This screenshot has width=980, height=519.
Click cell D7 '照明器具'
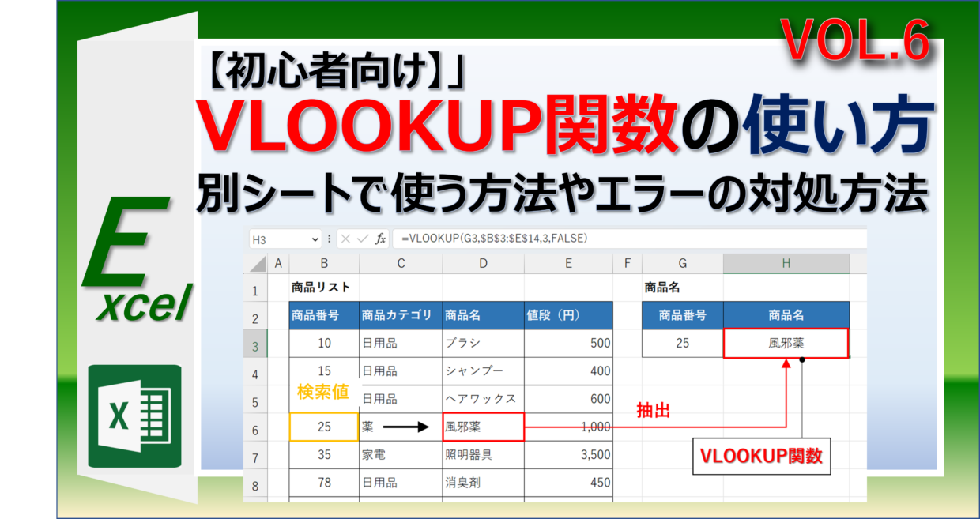click(483, 455)
